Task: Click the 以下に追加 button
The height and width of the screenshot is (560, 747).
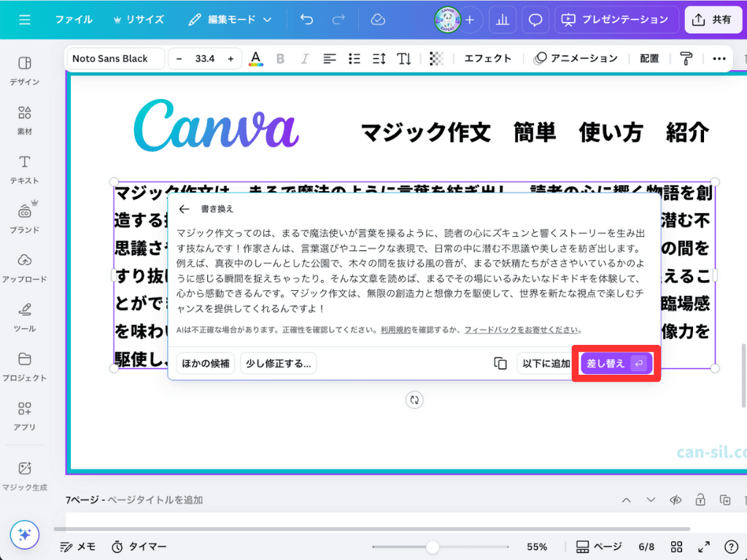Action: point(546,363)
